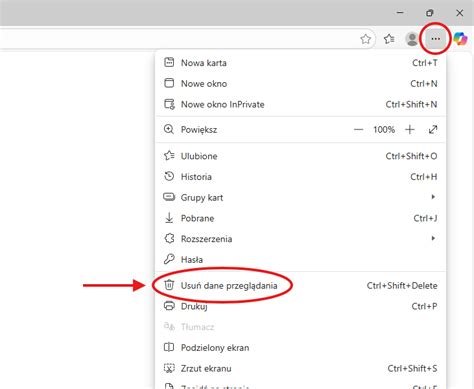
Task: Click the Drukuj printer icon
Action: [x=169, y=306]
